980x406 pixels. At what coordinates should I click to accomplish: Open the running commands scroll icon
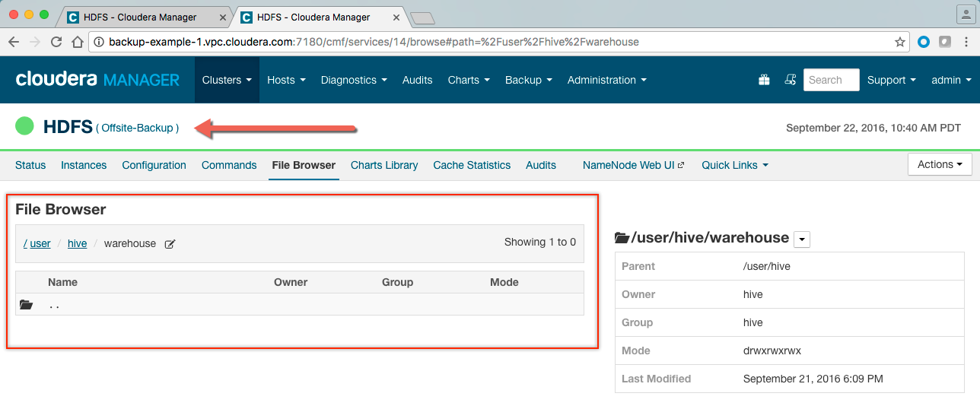click(791, 80)
